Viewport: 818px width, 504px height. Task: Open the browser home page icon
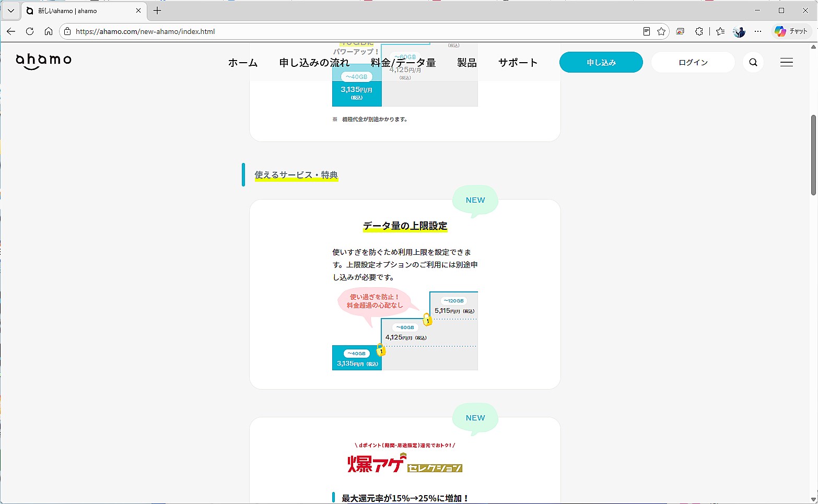point(49,31)
